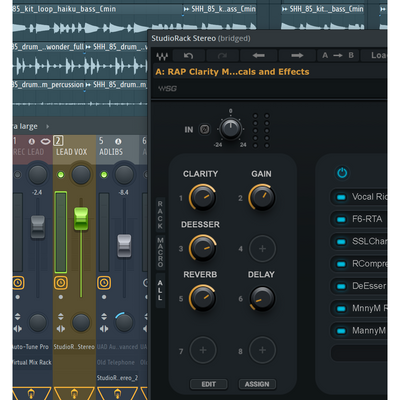400x400 pixels.
Task: Go to previous preset with left arrow
Action: [x=259, y=56]
